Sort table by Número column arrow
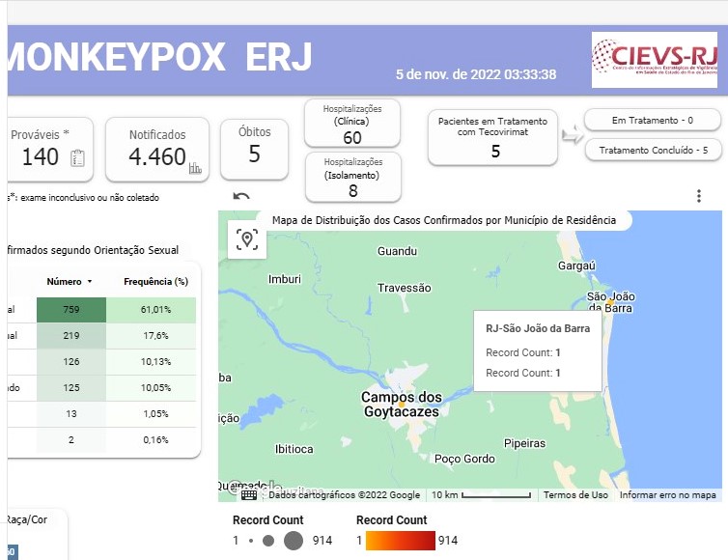This screenshot has width=728, height=560. (90, 281)
